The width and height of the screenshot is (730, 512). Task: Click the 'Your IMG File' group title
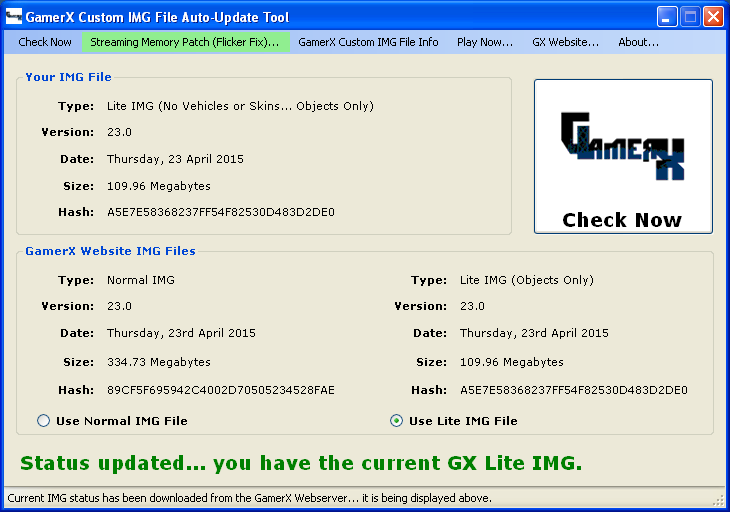(68, 77)
